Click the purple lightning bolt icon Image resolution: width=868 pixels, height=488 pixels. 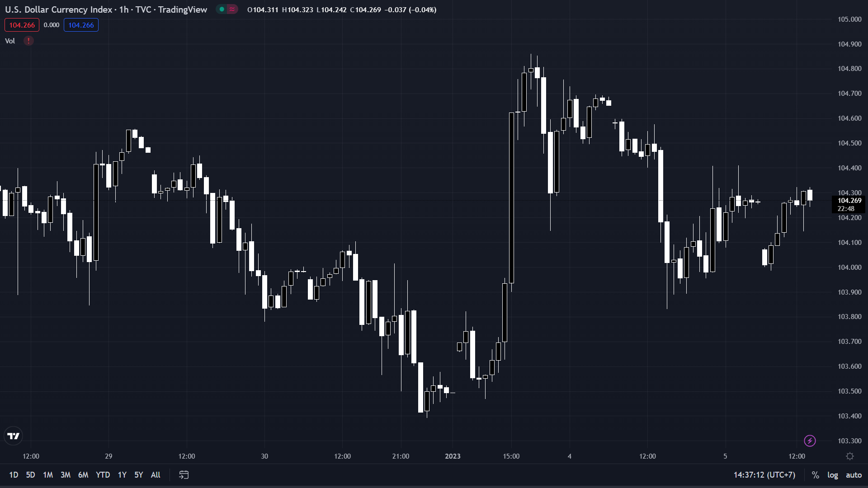[x=810, y=441]
